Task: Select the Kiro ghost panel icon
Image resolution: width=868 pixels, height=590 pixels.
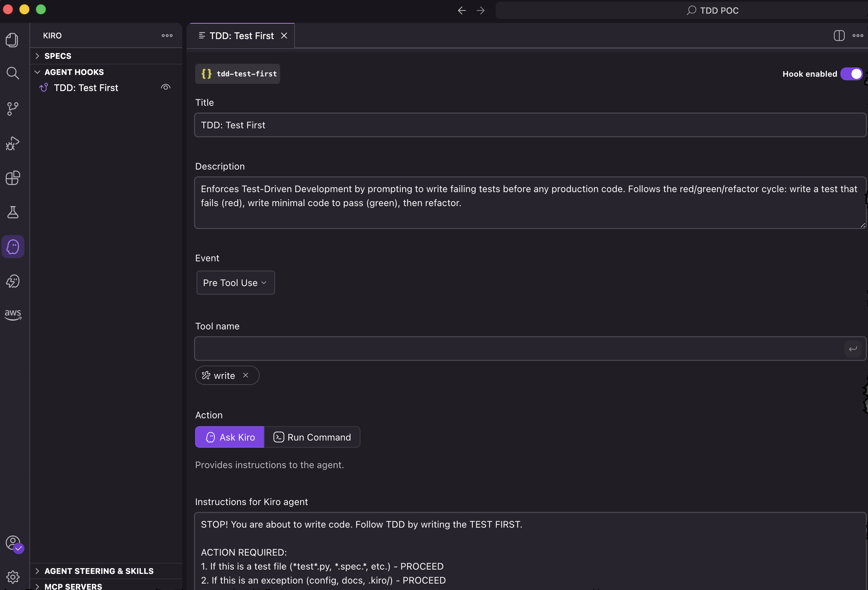Action: [13, 247]
